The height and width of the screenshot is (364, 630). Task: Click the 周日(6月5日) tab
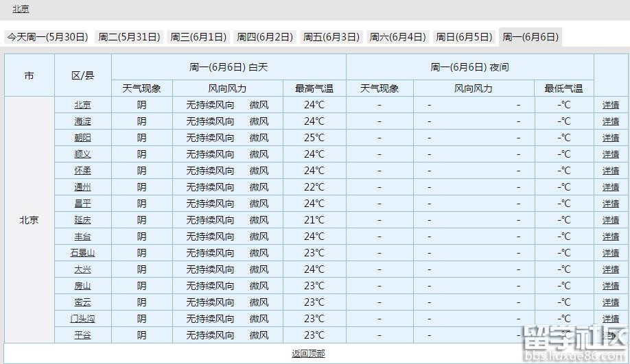(x=465, y=37)
